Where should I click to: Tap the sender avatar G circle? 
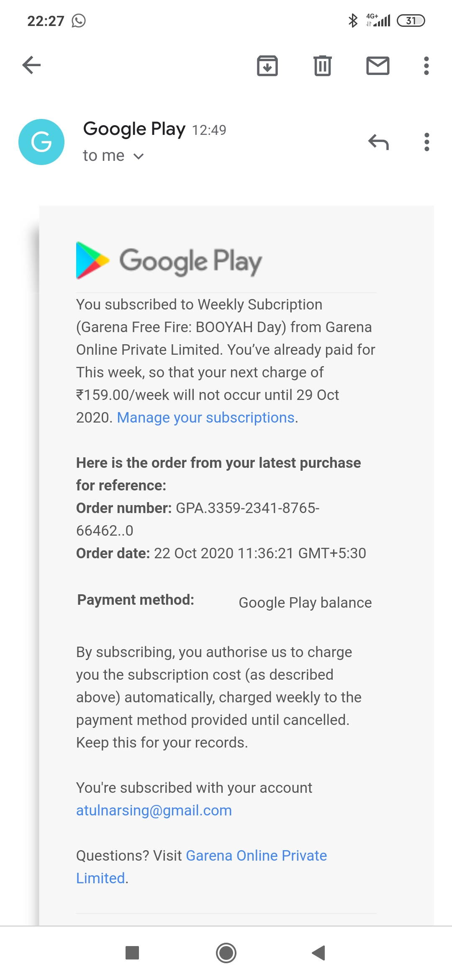[x=41, y=142]
